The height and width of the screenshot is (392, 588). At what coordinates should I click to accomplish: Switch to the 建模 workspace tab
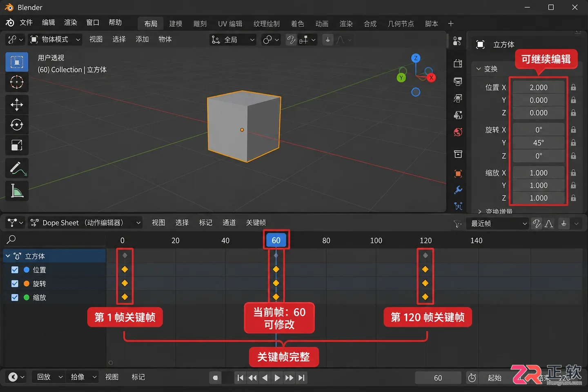(x=176, y=24)
